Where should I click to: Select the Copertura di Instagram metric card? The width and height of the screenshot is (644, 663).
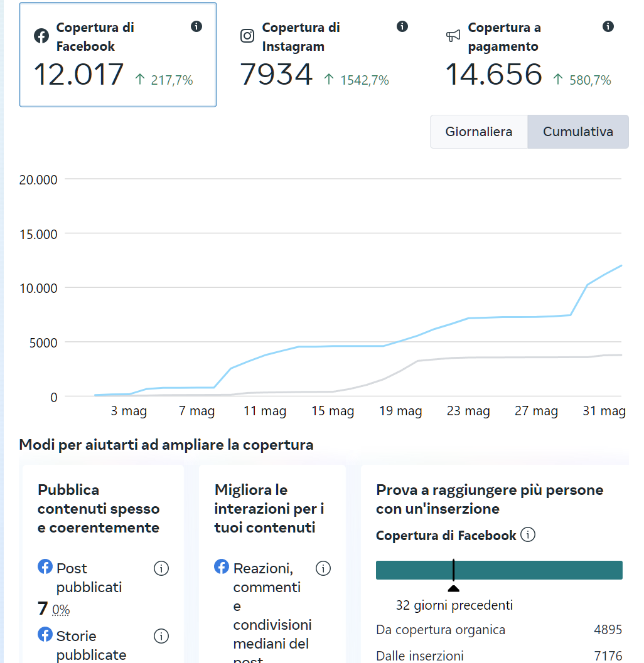pos(323,55)
